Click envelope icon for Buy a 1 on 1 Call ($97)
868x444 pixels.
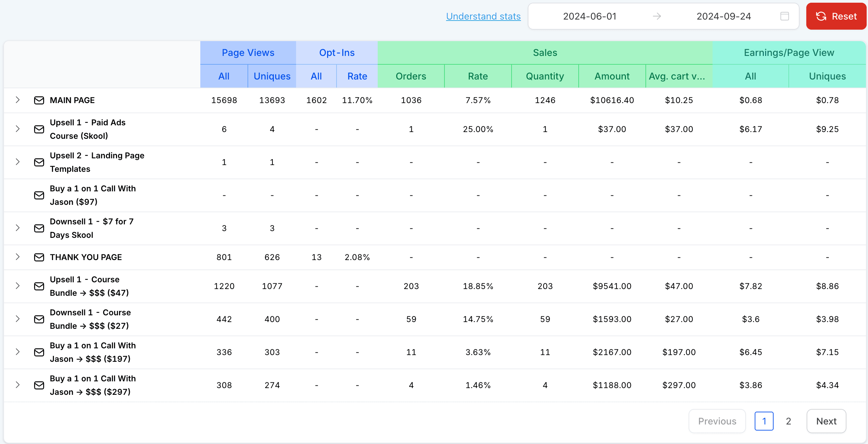[39, 195]
